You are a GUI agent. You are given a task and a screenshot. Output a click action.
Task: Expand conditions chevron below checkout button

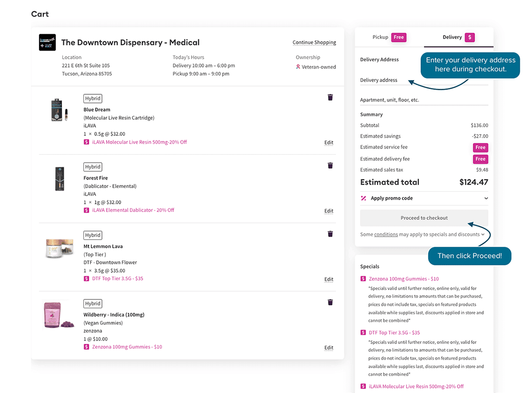tap(483, 235)
